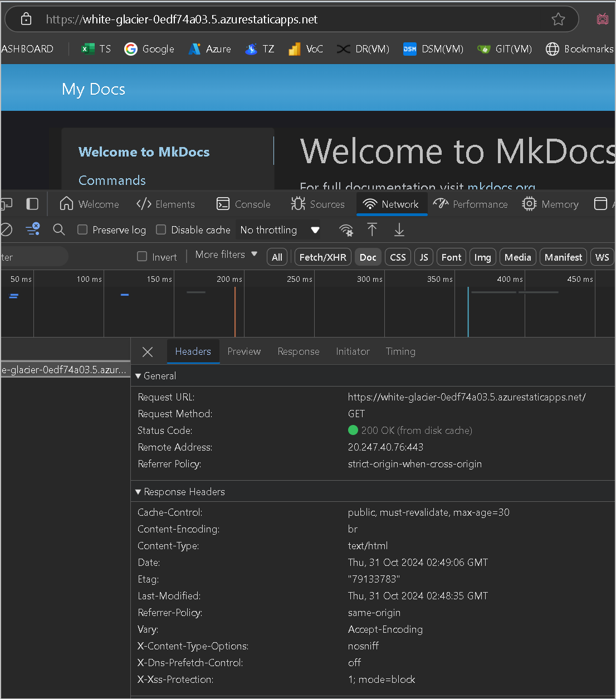Screen dimensions: 616x699
Task: Click the Cache-Control header value
Action: coord(428,512)
